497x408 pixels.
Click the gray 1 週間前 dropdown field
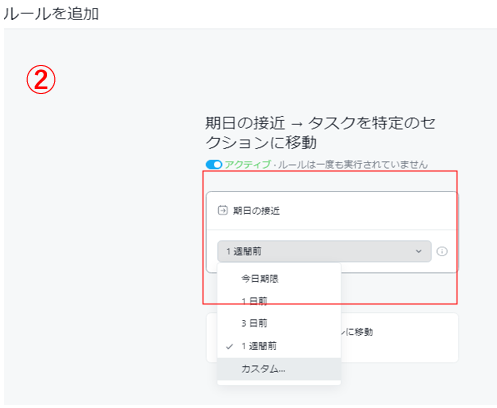(324, 251)
